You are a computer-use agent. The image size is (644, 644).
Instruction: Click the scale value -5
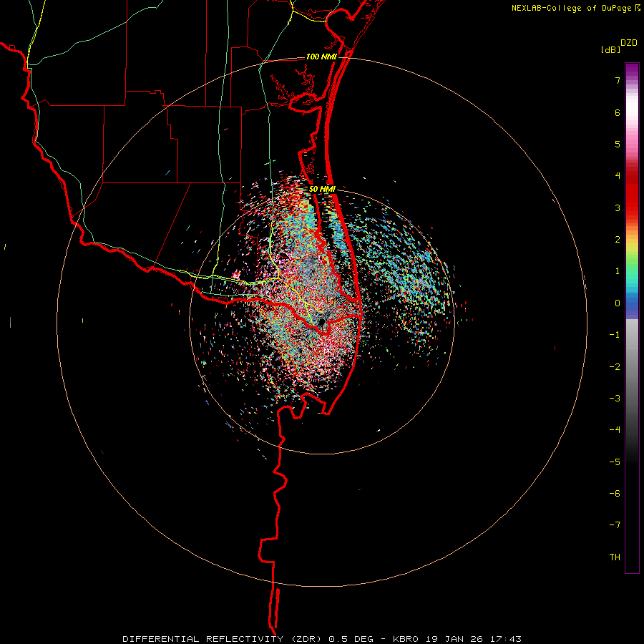tap(615, 462)
